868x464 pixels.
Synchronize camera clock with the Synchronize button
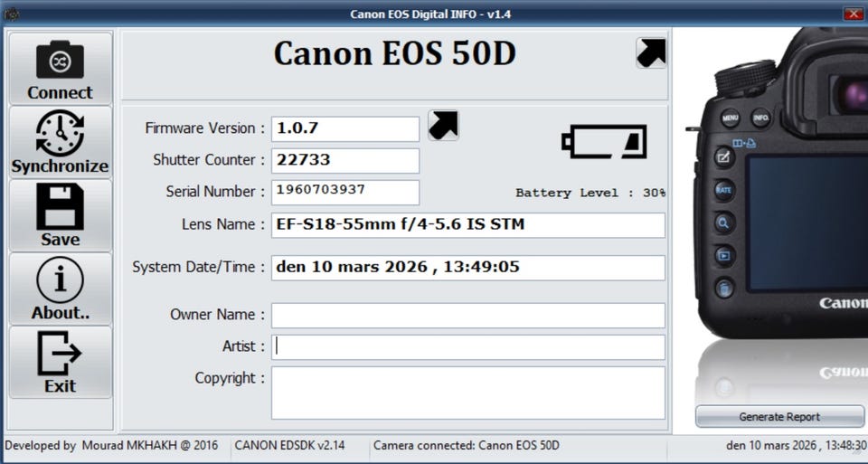tap(61, 142)
